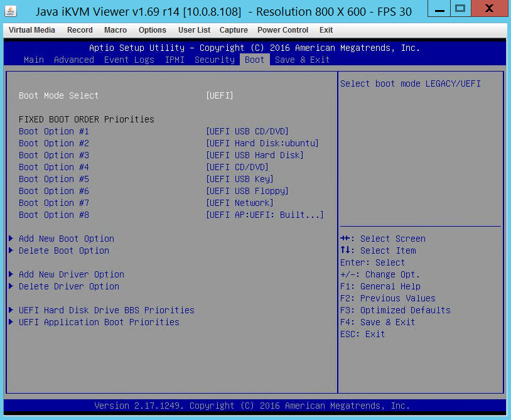Click the Exit menu item

click(326, 30)
